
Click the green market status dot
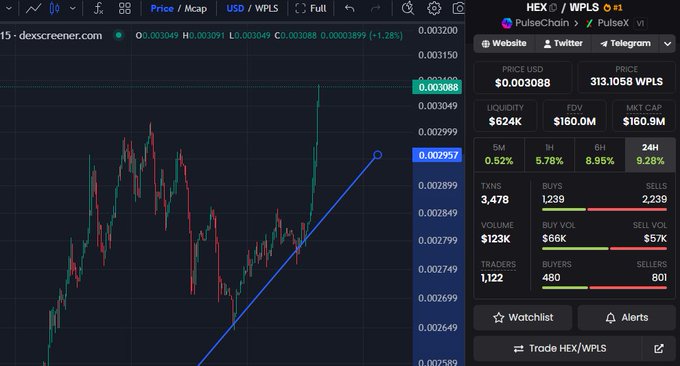pyautogui.click(x=118, y=35)
